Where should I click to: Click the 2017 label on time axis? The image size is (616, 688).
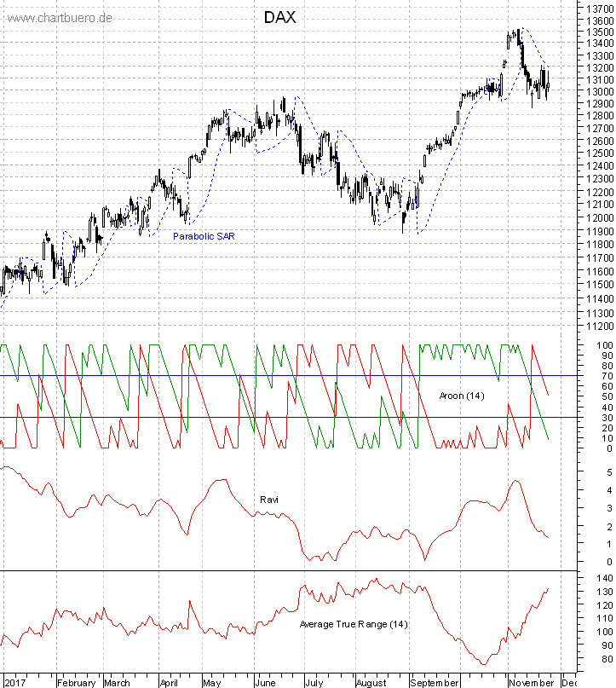[14, 683]
